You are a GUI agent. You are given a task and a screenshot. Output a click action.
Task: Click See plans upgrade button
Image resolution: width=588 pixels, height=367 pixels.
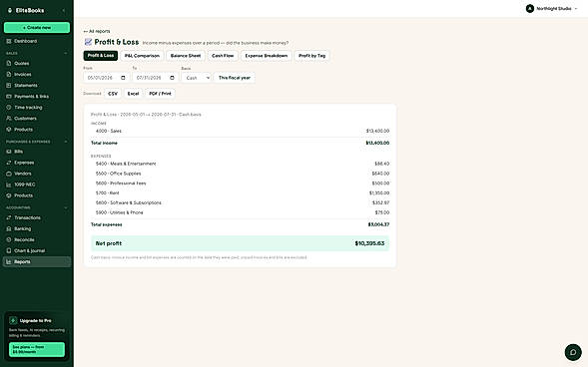click(37, 349)
